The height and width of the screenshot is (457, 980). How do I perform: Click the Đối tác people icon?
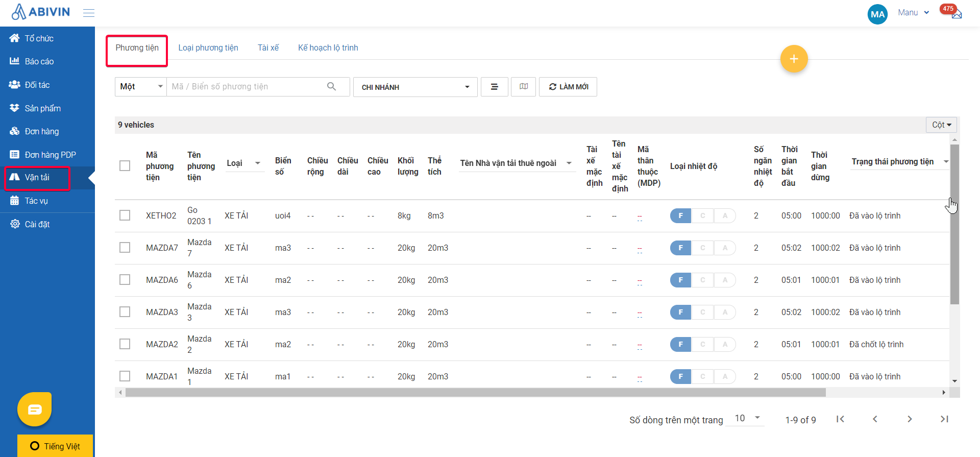(x=15, y=85)
